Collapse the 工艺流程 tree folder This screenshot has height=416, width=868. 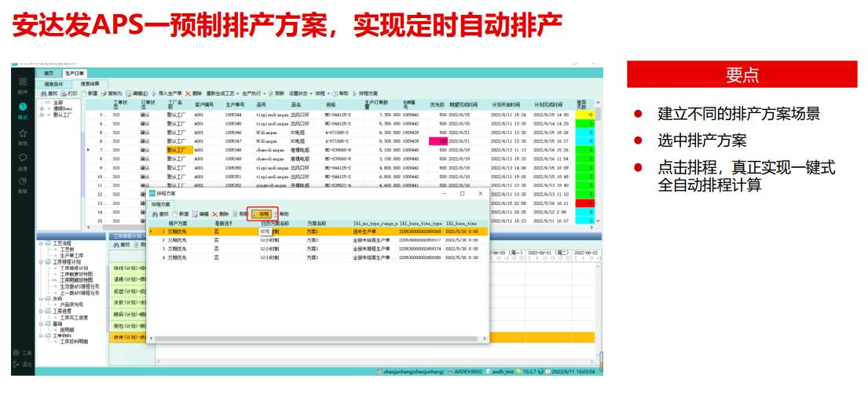tap(41, 243)
